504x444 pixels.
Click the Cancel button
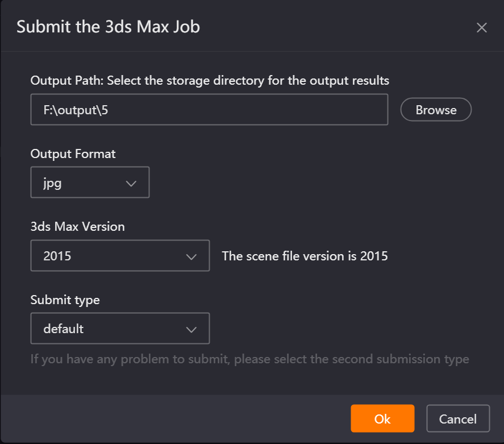pyautogui.click(x=458, y=418)
